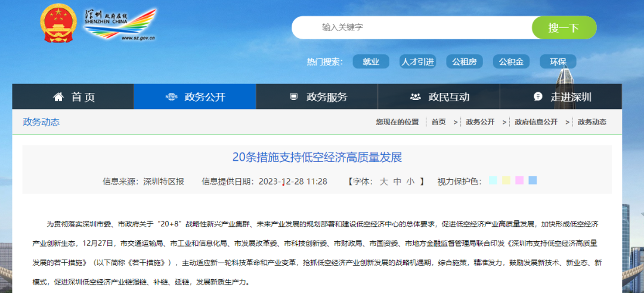Select hot search tag 就业
The image size is (644, 293).
coord(371,61)
